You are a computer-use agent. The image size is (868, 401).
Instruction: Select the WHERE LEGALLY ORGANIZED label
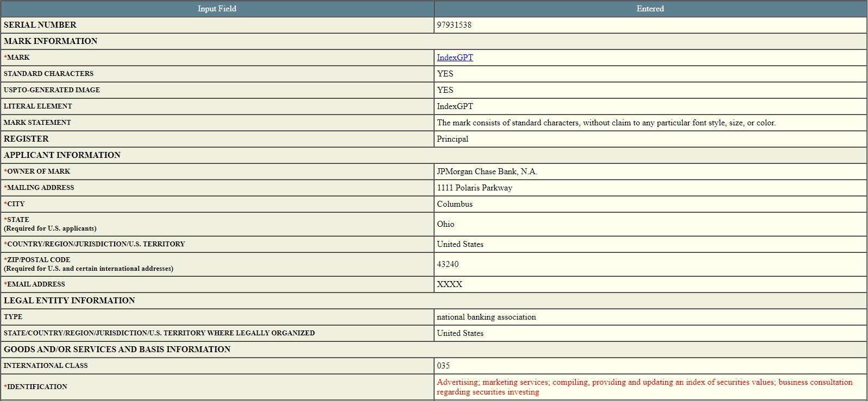click(x=159, y=333)
